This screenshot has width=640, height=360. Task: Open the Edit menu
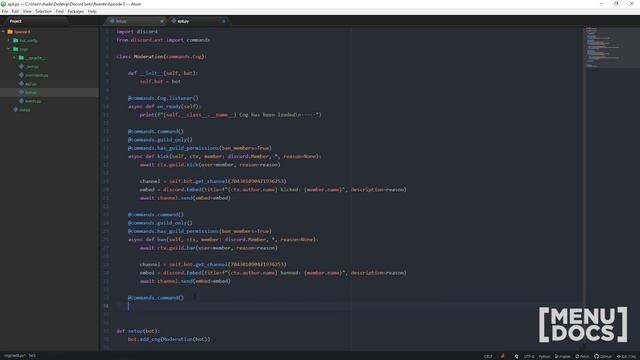(x=15, y=11)
